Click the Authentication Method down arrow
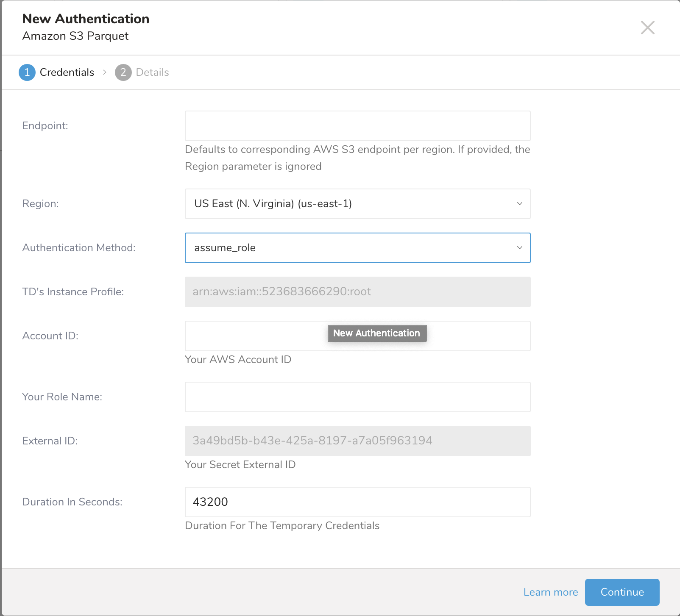 pos(519,248)
